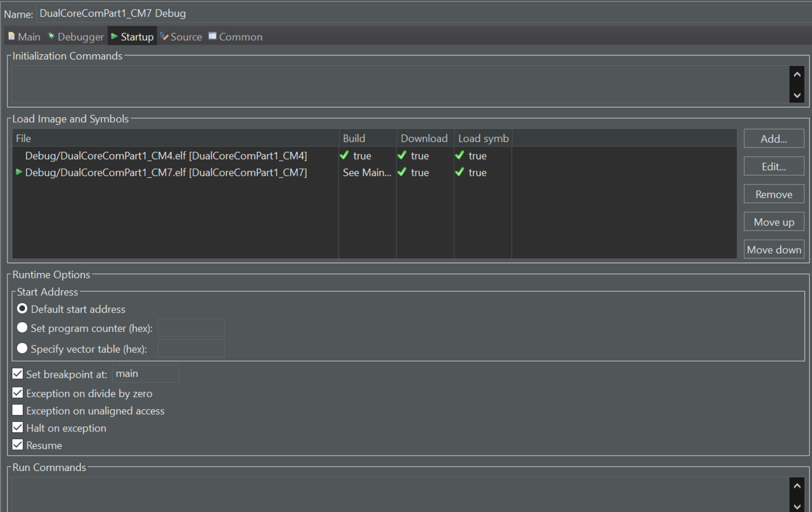
Task: Disable the Resume checkbox
Action: coord(18,445)
